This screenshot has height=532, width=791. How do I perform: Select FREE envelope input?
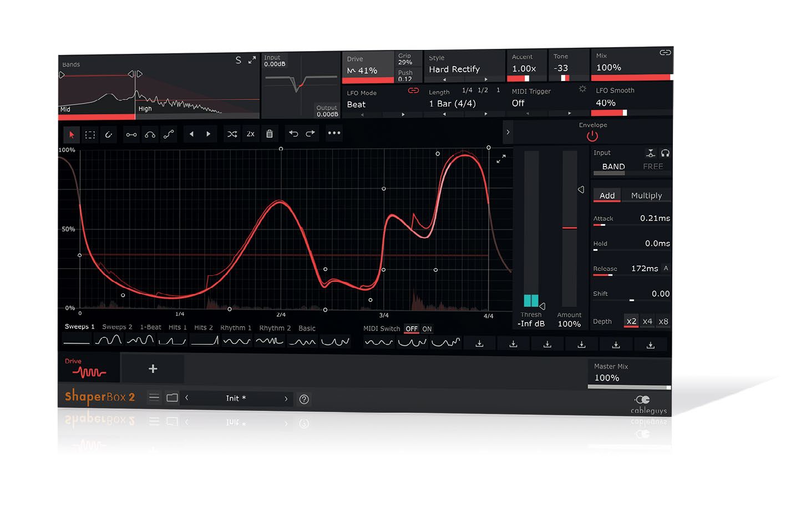click(653, 166)
